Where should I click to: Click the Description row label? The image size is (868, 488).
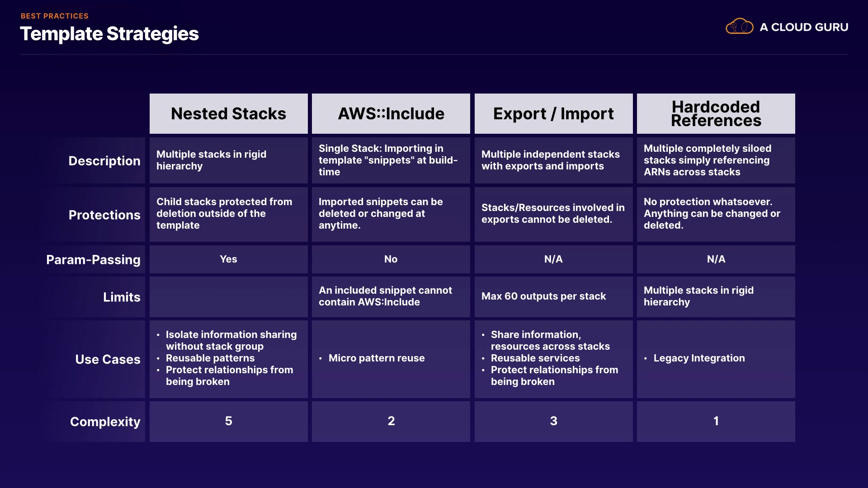click(x=104, y=161)
